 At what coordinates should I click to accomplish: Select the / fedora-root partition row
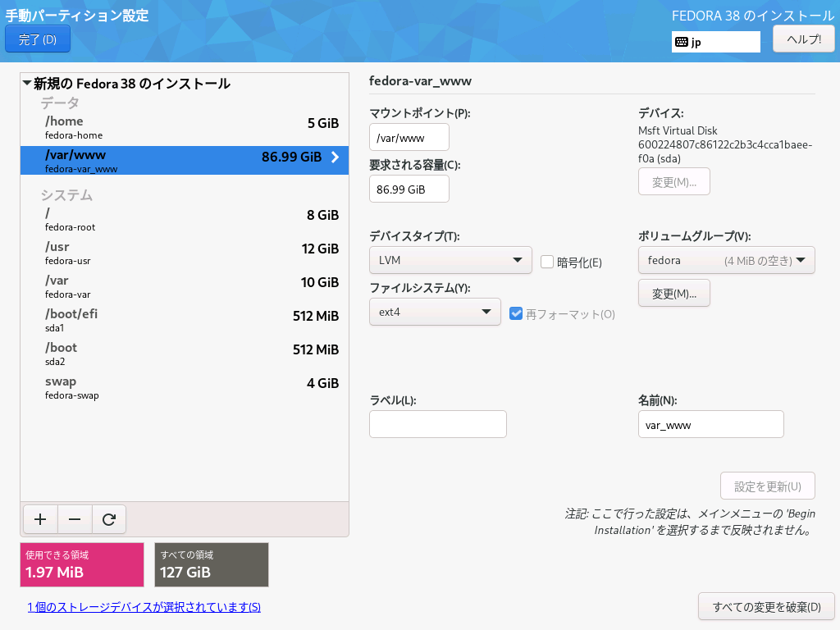[x=185, y=219]
